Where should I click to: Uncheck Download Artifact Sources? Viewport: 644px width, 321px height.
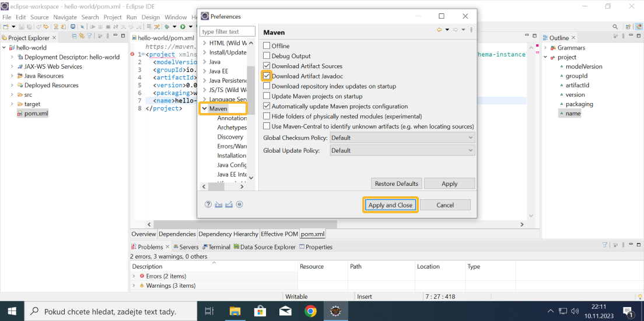(267, 66)
